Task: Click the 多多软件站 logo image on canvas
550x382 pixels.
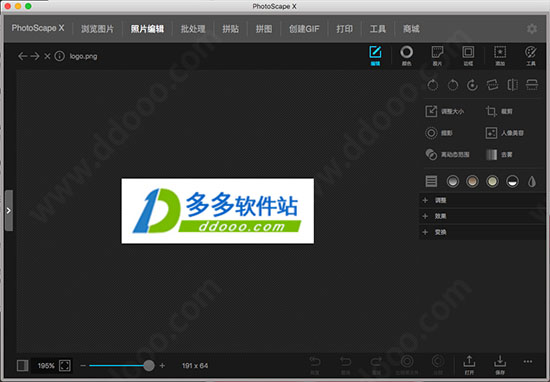Action: pos(217,211)
